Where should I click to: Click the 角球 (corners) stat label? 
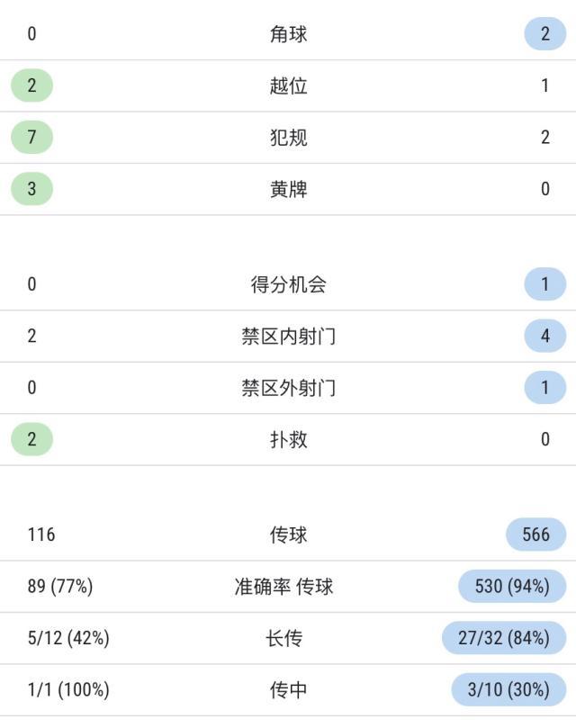(288, 34)
